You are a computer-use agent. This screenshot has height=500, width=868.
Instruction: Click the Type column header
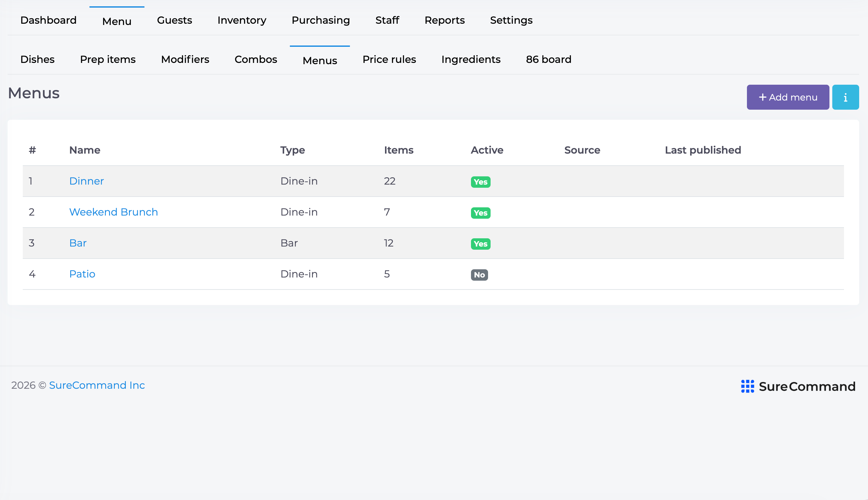[x=292, y=150]
